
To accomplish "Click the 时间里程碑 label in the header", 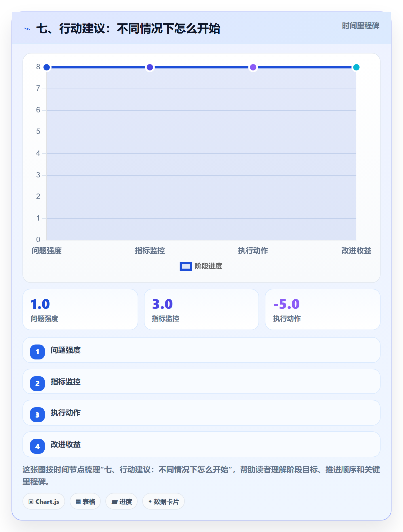I will pos(360,26).
